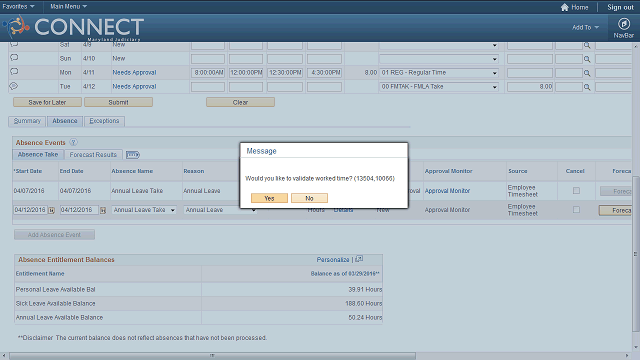Click Absence Events help icon
The width and height of the screenshot is (640, 360).
73,142
